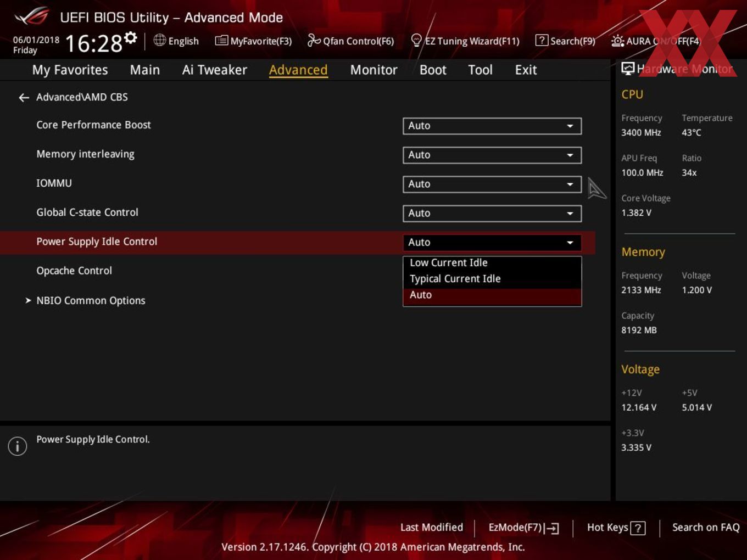Image resolution: width=747 pixels, height=560 pixels.
Task: Click the settings gear next to clock
Action: 131,38
